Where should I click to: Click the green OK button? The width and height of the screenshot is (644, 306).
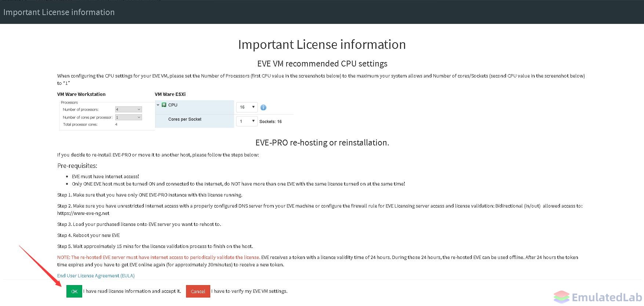pos(74,291)
